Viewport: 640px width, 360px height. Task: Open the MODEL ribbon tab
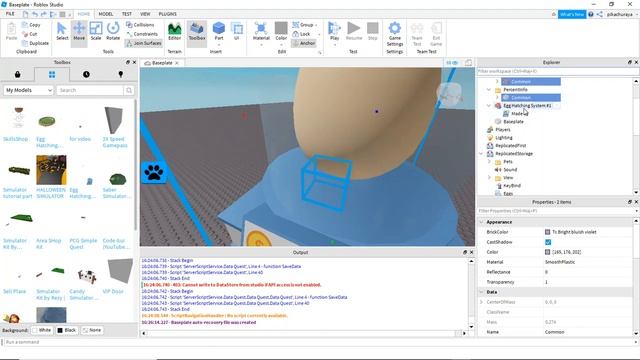106,14
